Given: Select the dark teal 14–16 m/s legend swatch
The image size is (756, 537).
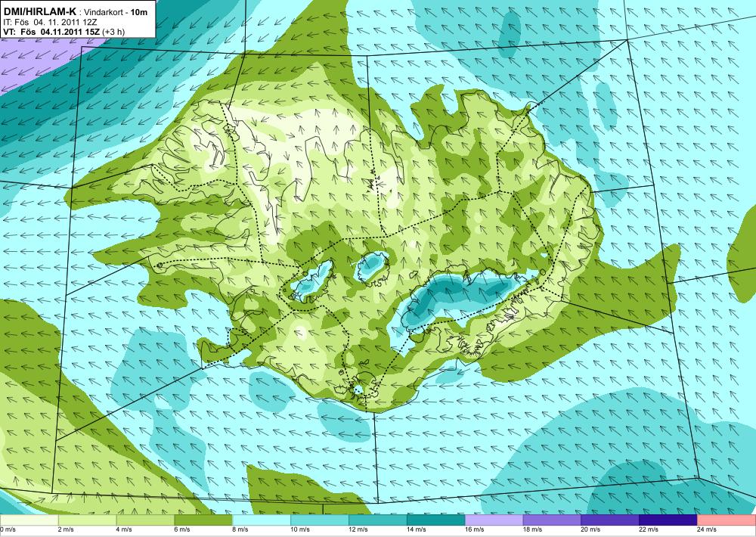Looking at the screenshot, I should point(436,520).
